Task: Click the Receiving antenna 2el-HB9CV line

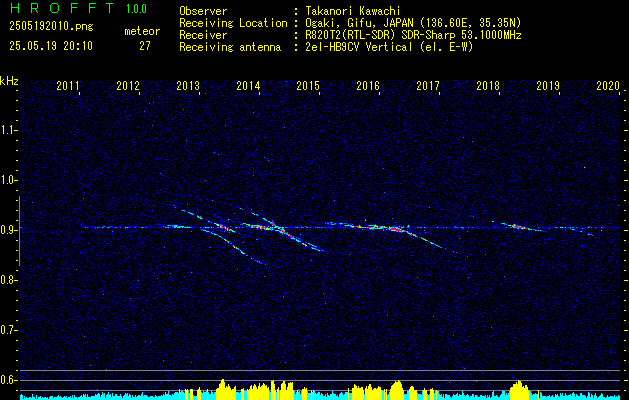Action: pyautogui.click(x=326, y=47)
